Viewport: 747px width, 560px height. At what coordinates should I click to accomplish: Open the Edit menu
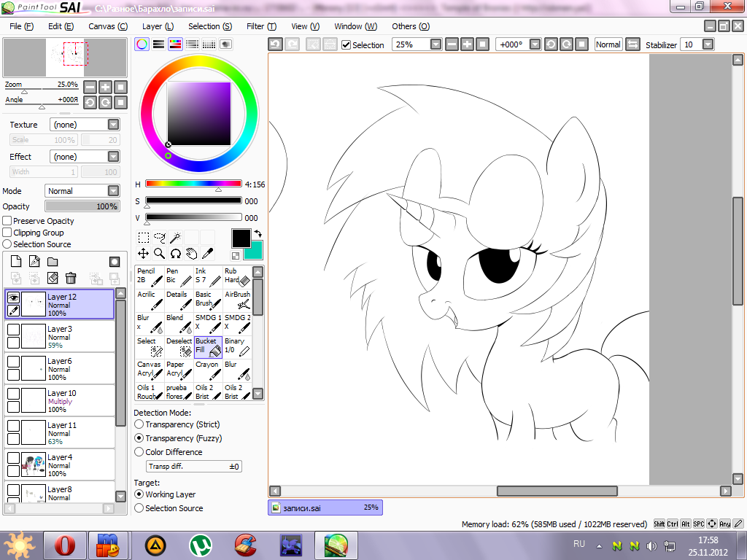61,26
